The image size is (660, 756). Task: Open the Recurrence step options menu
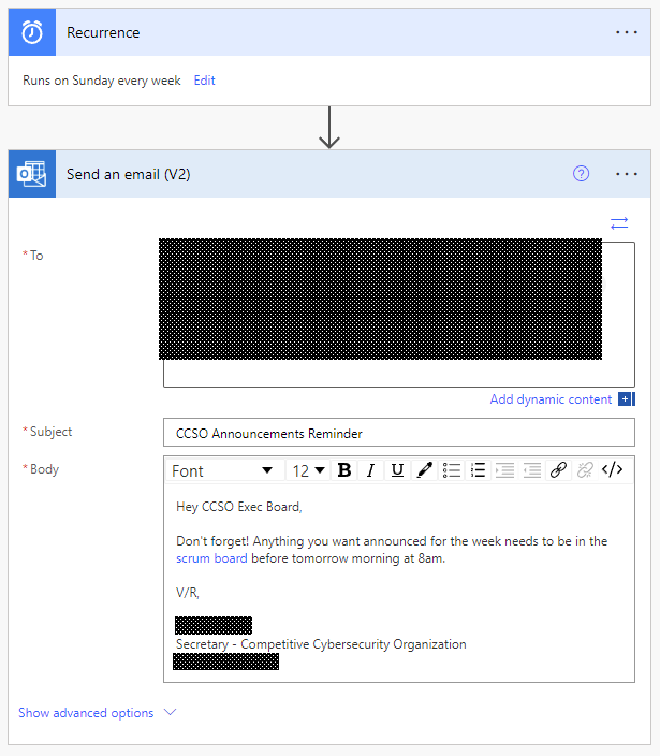point(626,33)
